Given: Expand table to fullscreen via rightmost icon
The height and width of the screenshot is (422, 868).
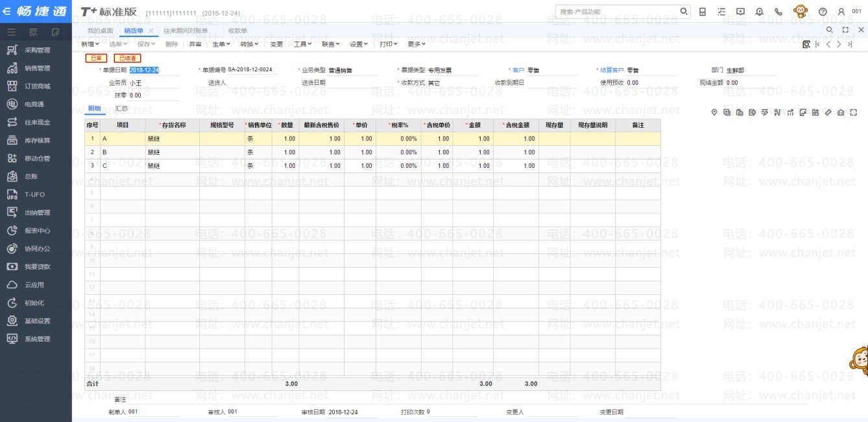Looking at the screenshot, I should point(854,113).
